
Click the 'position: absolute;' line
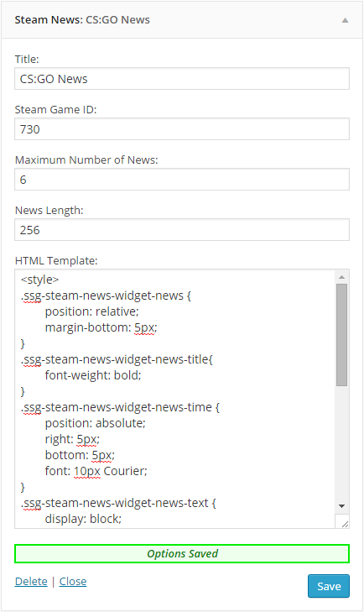tap(96, 423)
